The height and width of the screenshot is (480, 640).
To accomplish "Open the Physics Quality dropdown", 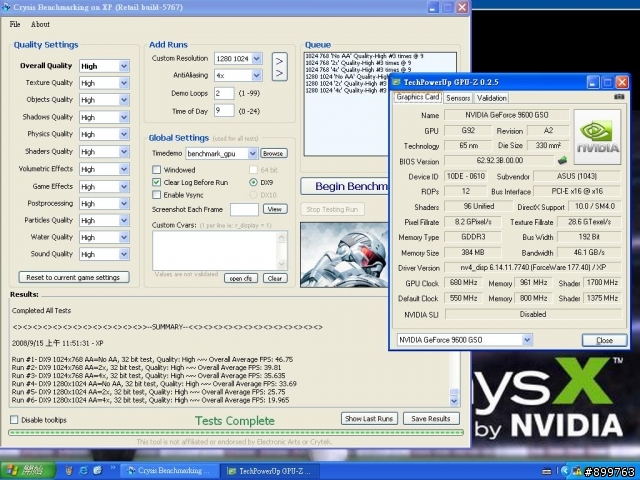I will point(124,134).
